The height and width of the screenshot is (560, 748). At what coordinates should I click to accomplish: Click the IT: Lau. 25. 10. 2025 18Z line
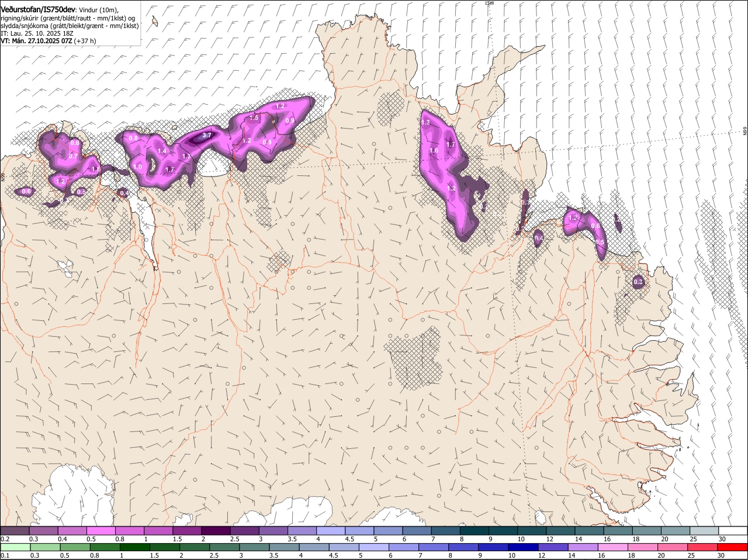pos(36,33)
